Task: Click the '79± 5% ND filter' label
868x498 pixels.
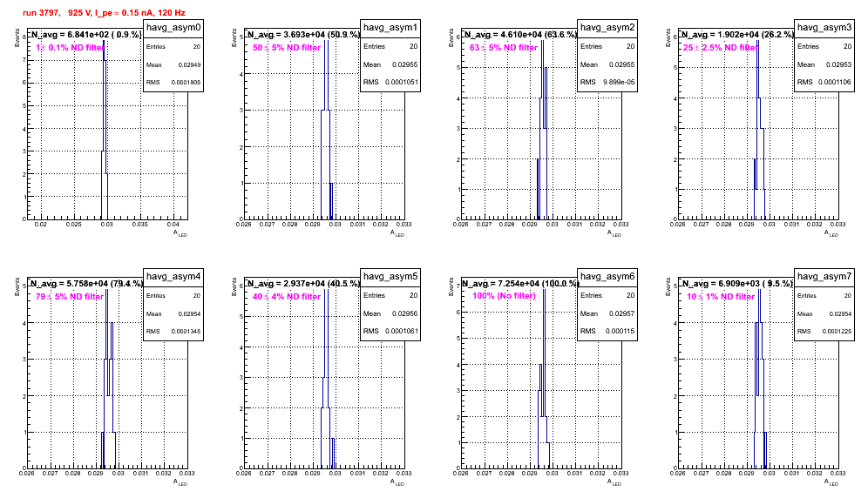Action: pos(70,297)
